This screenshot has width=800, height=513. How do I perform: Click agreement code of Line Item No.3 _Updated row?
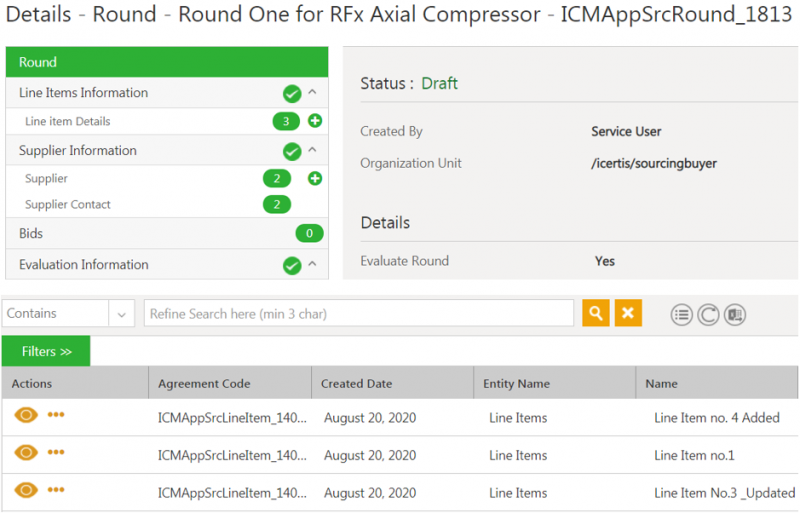(232, 493)
